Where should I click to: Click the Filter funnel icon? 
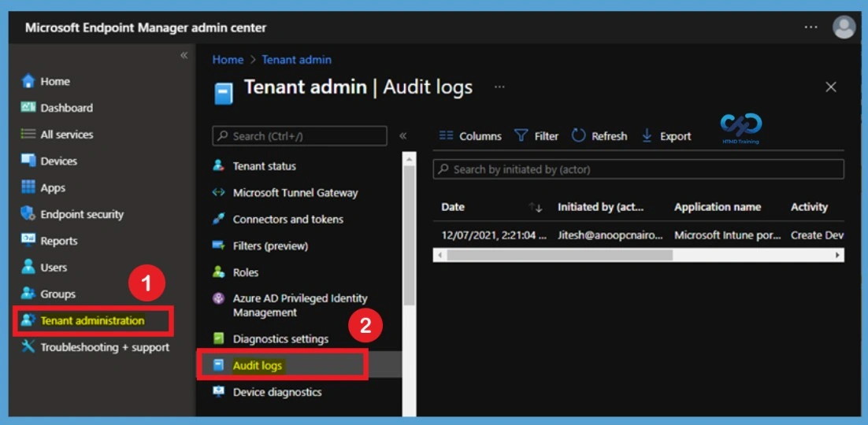(x=521, y=135)
